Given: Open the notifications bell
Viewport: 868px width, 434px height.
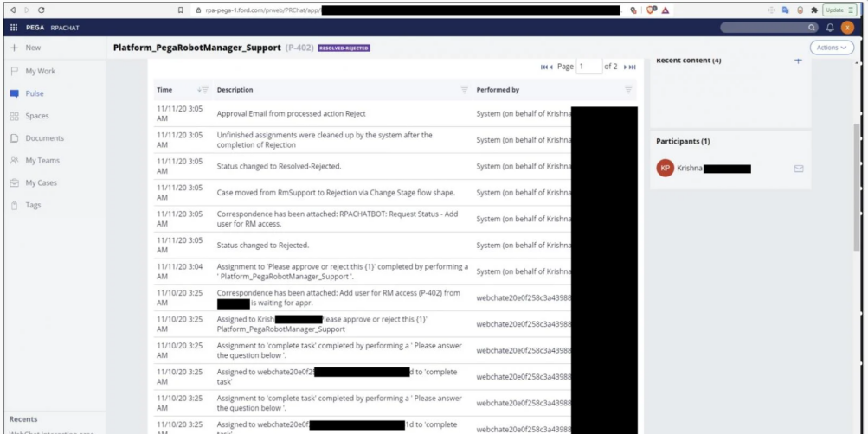Looking at the screenshot, I should pos(830,27).
